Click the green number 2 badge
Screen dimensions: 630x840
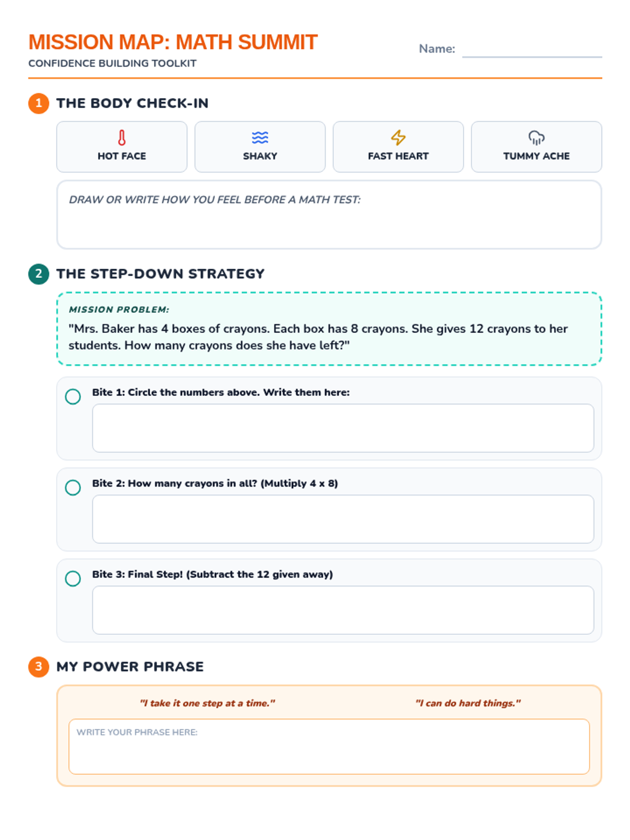(x=38, y=274)
